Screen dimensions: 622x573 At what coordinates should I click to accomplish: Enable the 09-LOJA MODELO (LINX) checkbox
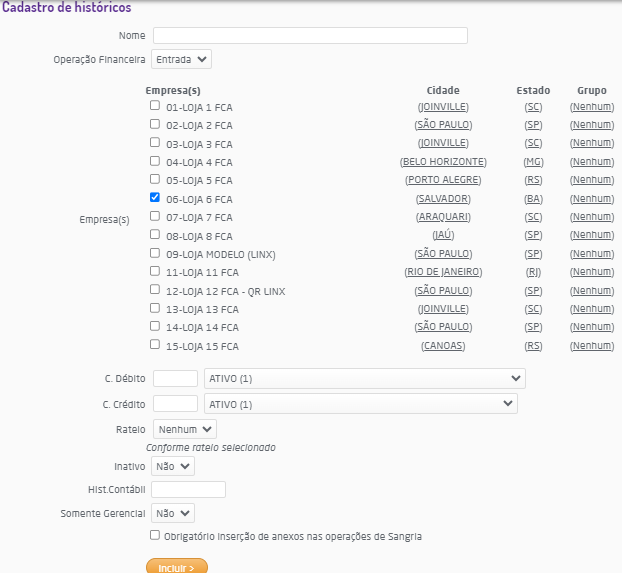tap(155, 253)
